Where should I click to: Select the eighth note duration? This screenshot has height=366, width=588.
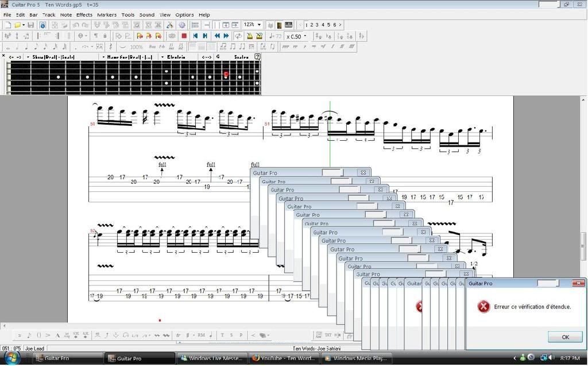pyautogui.click(x=36, y=47)
